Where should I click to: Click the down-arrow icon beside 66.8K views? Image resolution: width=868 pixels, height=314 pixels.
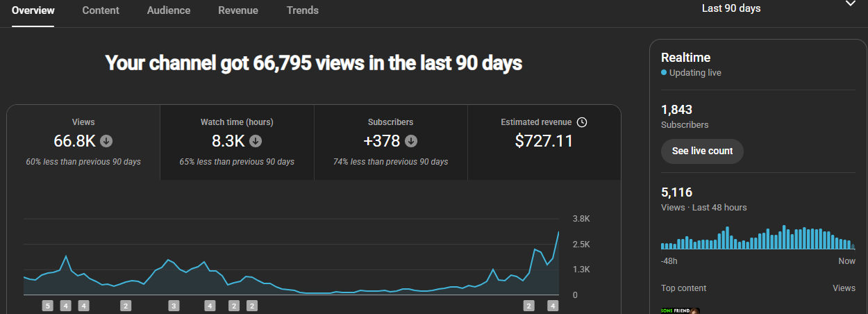pyautogui.click(x=106, y=141)
